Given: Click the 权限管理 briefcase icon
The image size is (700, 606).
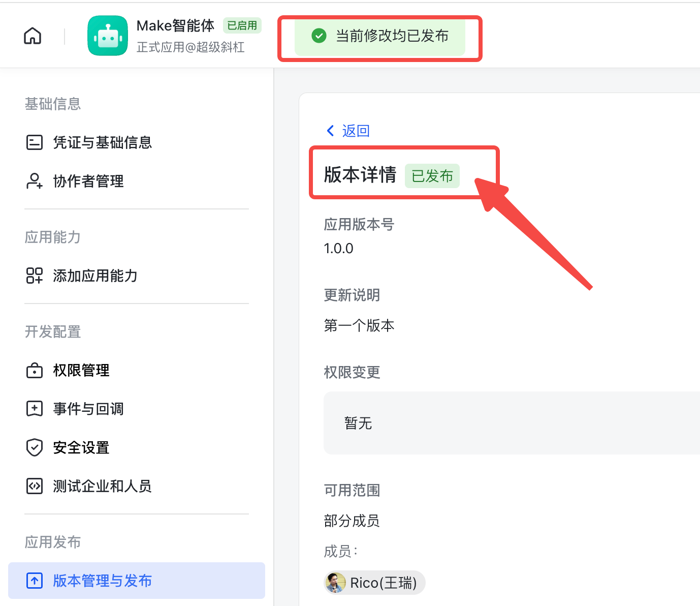Looking at the screenshot, I should pos(34,371).
